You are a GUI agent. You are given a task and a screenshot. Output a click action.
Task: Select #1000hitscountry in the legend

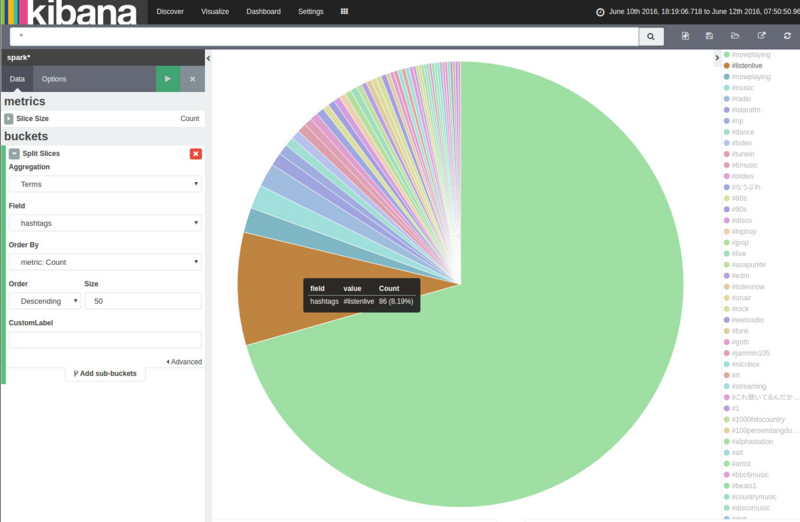point(758,419)
